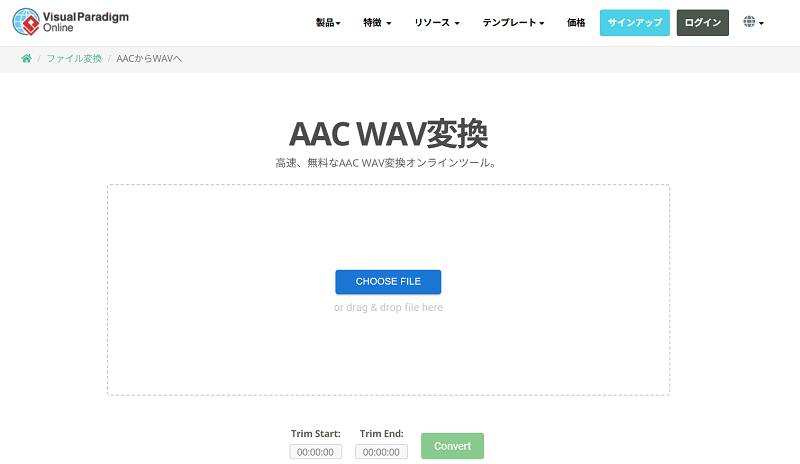Click the ログイン button
This screenshot has width=800, height=464.
pyautogui.click(x=703, y=22)
